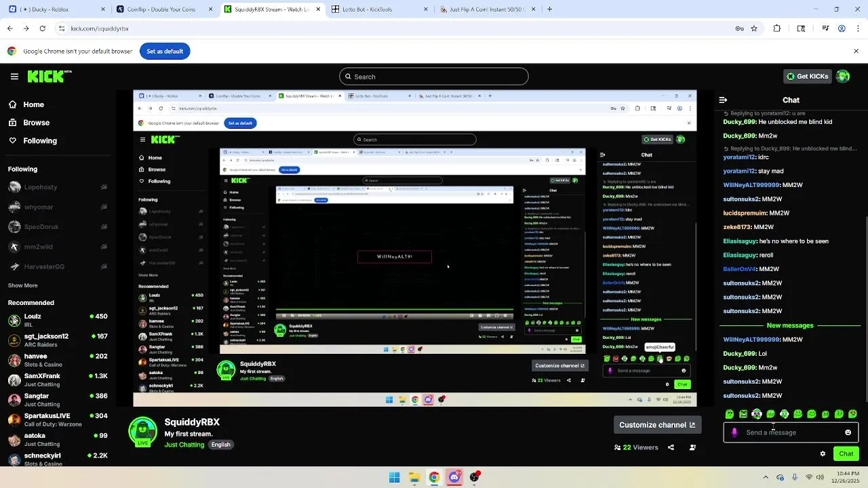Open recommended channel SpartakusLIVE
The image size is (868, 488).
tap(58, 420)
